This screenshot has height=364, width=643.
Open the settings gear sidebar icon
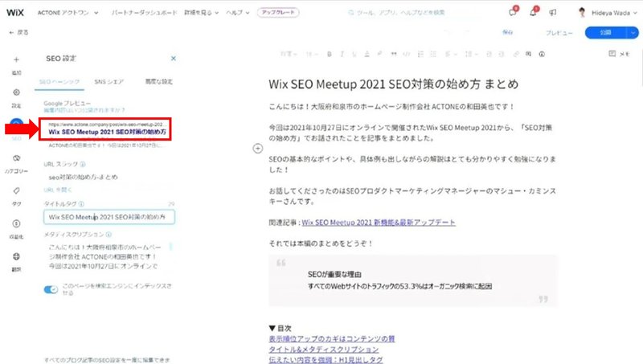(16, 92)
